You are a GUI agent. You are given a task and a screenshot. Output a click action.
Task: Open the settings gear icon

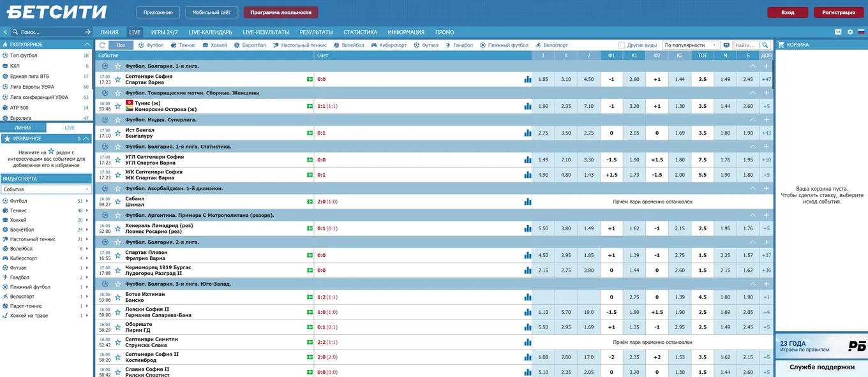849,32
